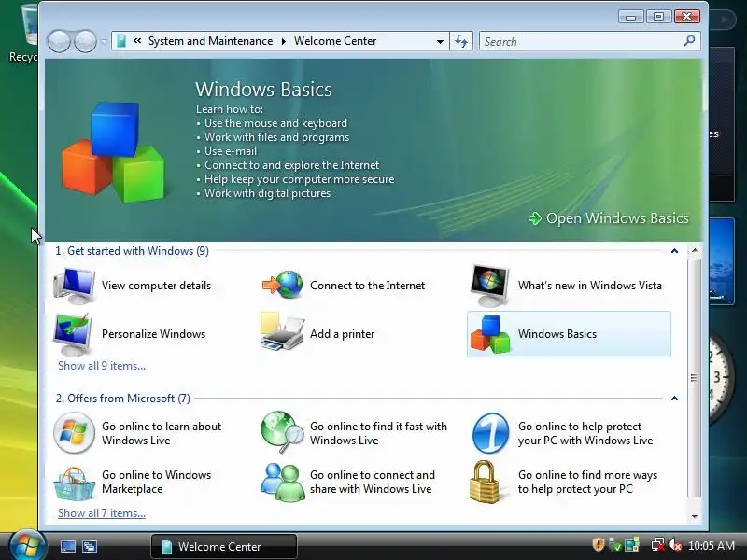Image resolution: width=747 pixels, height=560 pixels.
Task: Click Open Windows Basics link
Action: tap(609, 218)
